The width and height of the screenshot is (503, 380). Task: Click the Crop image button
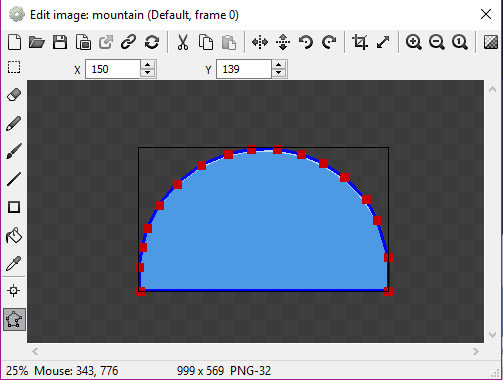point(360,42)
